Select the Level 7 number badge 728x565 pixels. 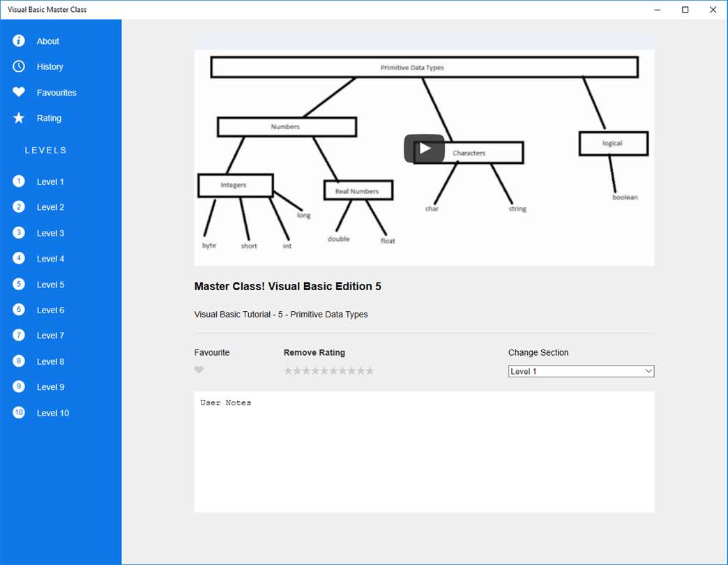(19, 336)
